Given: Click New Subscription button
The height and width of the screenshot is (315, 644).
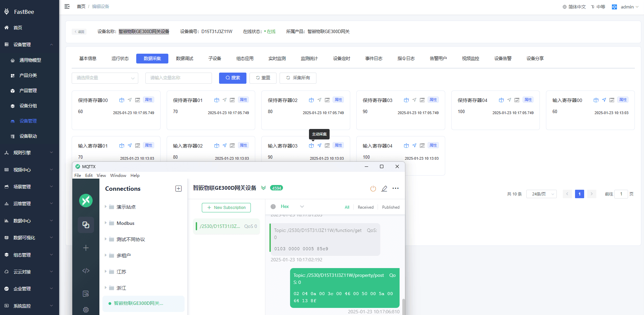Looking at the screenshot, I should pyautogui.click(x=226, y=208).
